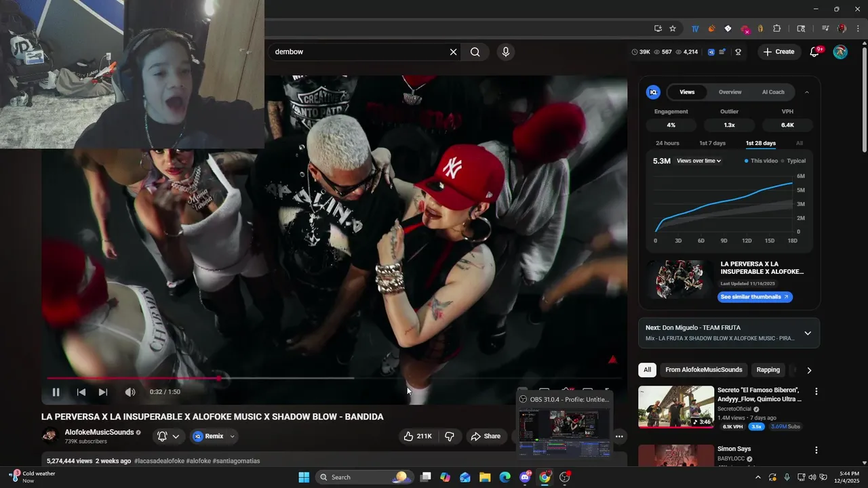Viewport: 868px width, 488px height.
Task: Switch to Overview tab in vidIQ panel
Action: point(730,92)
